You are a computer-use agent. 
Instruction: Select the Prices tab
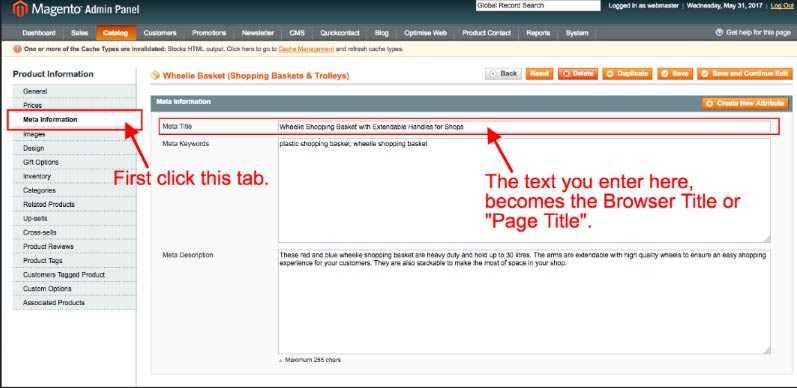click(74, 105)
